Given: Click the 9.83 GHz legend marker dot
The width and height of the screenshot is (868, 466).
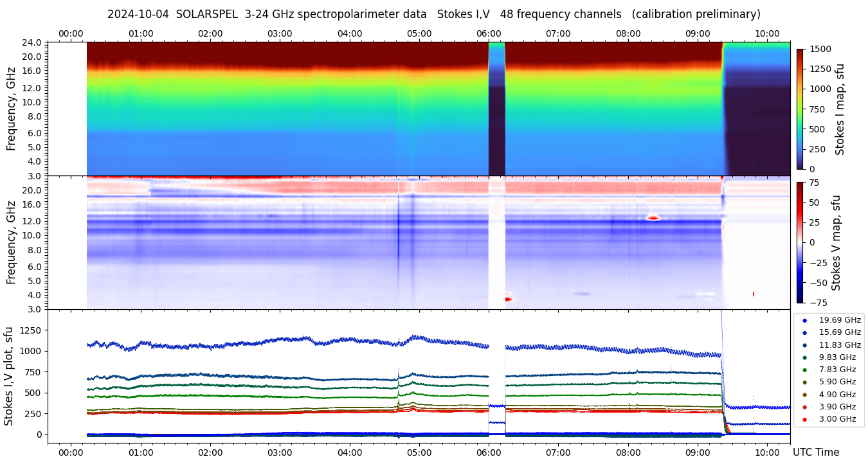Looking at the screenshot, I should (x=804, y=357).
